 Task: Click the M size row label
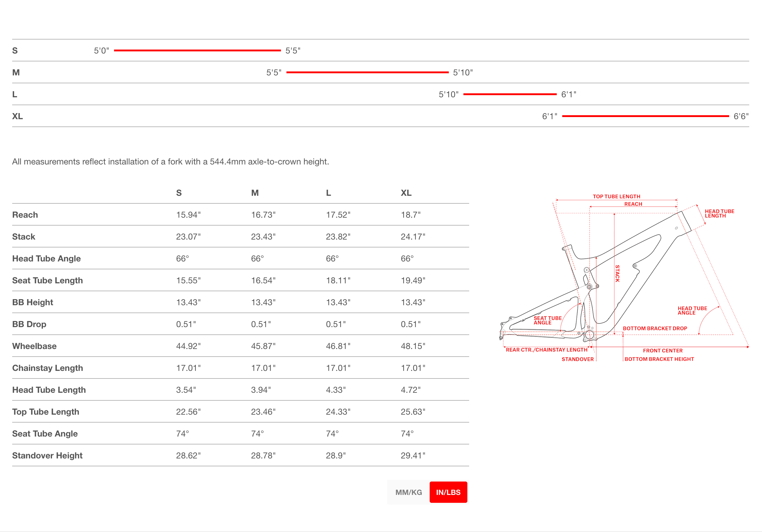(16, 72)
